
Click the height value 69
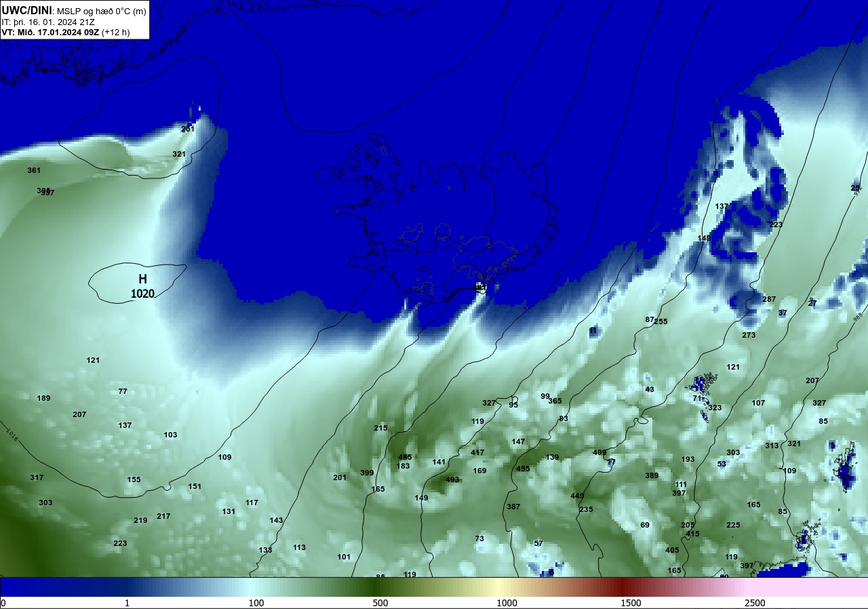(645, 525)
